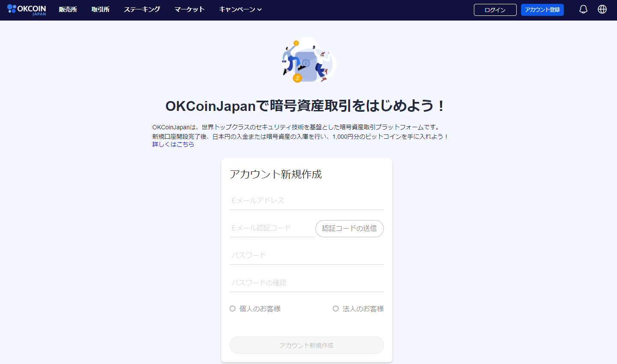Open the 販売所 menu item
The image size is (617, 364).
68,9
